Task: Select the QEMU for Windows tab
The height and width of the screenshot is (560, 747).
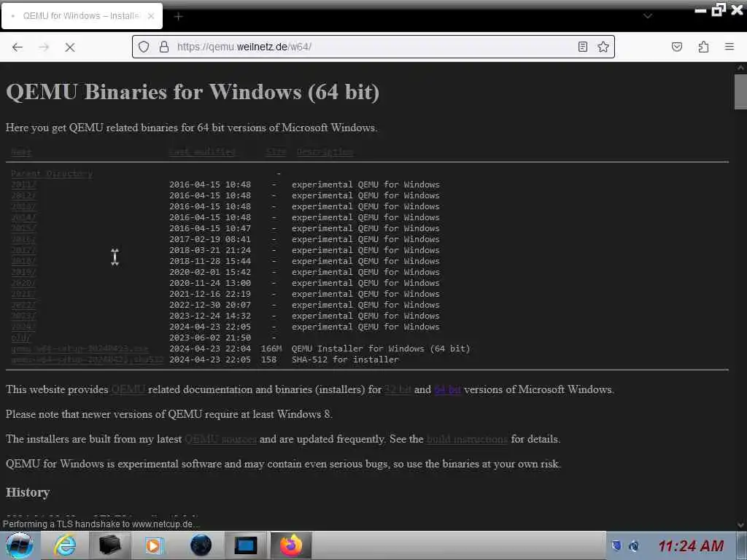Action: 82,16
